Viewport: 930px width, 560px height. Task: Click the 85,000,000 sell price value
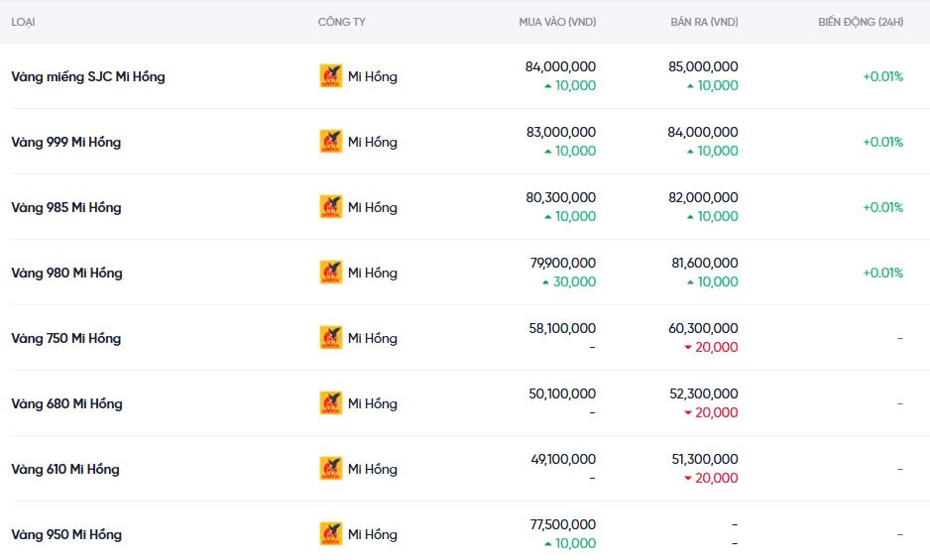tap(703, 66)
